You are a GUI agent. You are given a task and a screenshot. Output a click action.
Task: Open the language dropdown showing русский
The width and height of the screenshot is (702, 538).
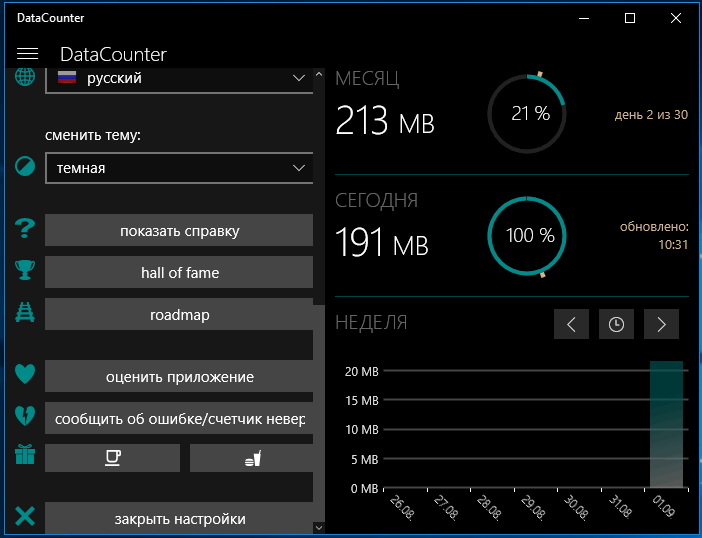click(179, 80)
